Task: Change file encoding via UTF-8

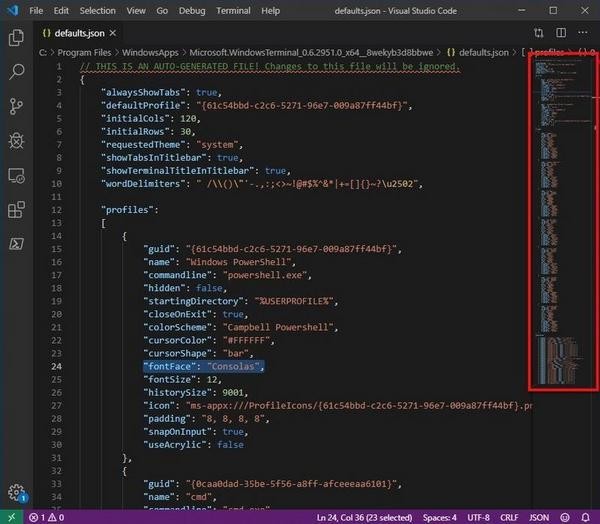Action: [478, 518]
